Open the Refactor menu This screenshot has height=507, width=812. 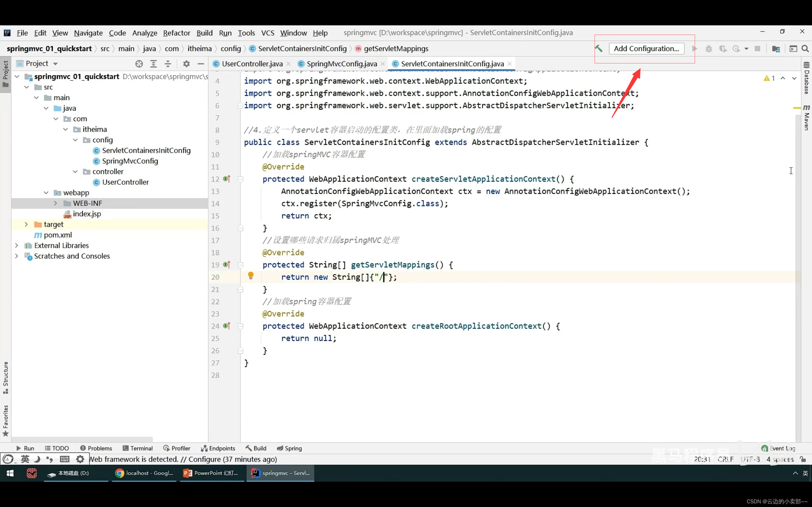[176, 33]
